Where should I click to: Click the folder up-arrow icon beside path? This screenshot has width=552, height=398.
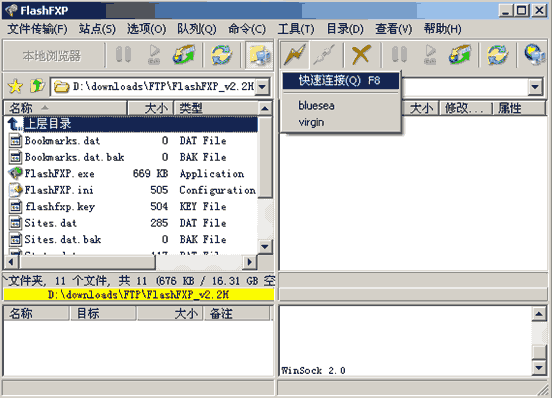pyautogui.click(x=37, y=86)
